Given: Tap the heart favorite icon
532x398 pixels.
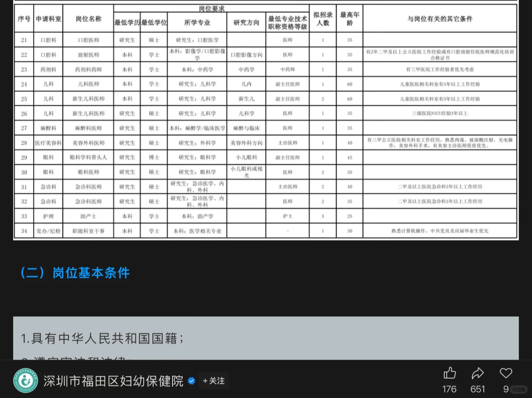Looking at the screenshot, I should 505,373.
